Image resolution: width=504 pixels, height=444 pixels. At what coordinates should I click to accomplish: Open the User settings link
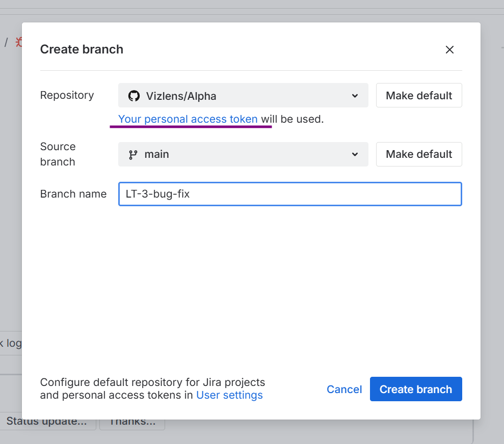pyautogui.click(x=229, y=395)
